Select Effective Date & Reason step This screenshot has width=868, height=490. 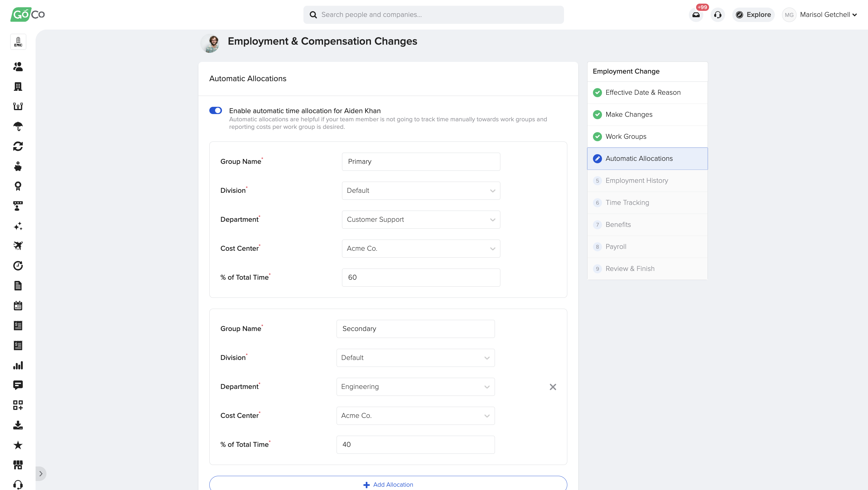[643, 92]
